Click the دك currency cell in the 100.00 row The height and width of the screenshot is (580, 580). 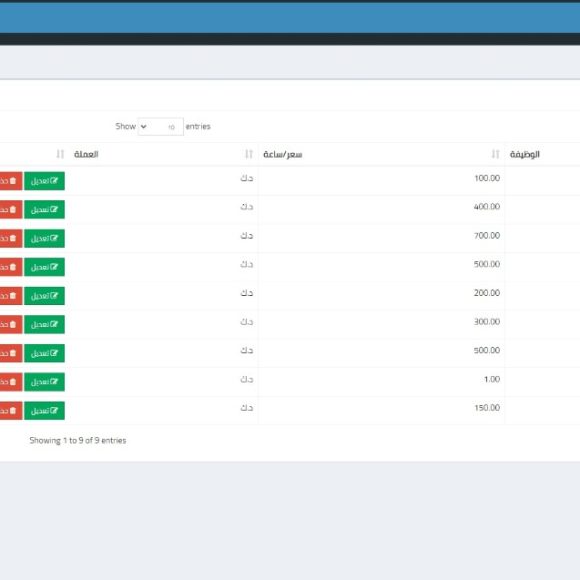[247, 178]
